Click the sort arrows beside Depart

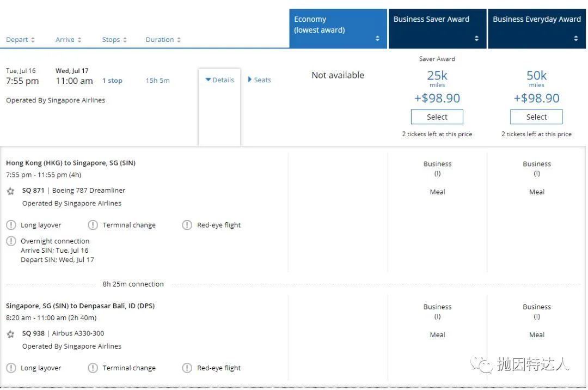point(33,40)
